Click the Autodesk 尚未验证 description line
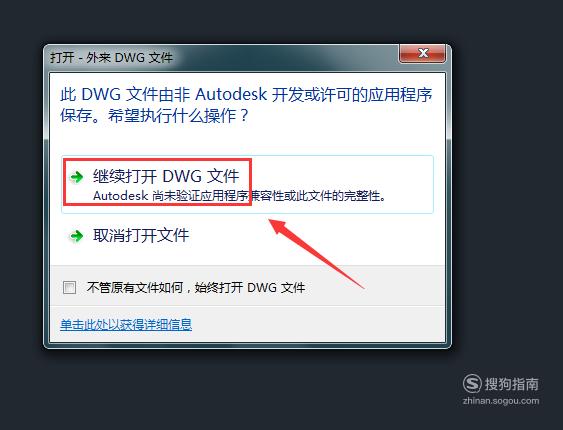The width and height of the screenshot is (563, 430). point(239,196)
